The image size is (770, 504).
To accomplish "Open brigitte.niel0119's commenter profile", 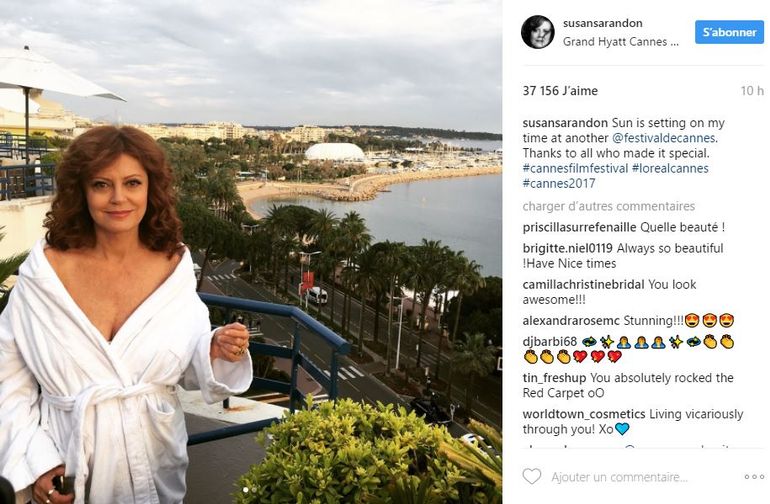I will pos(567,248).
